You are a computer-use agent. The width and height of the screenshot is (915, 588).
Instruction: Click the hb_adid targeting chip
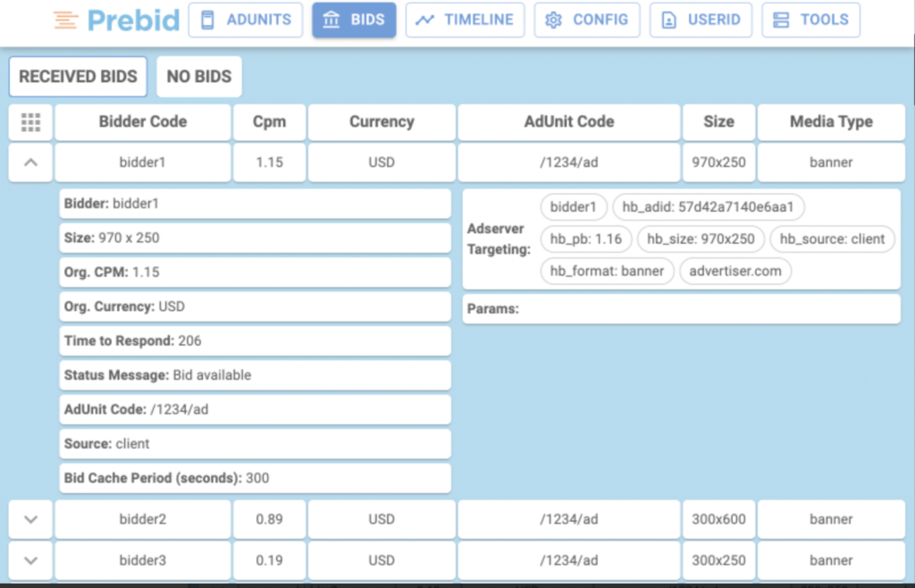tap(709, 207)
